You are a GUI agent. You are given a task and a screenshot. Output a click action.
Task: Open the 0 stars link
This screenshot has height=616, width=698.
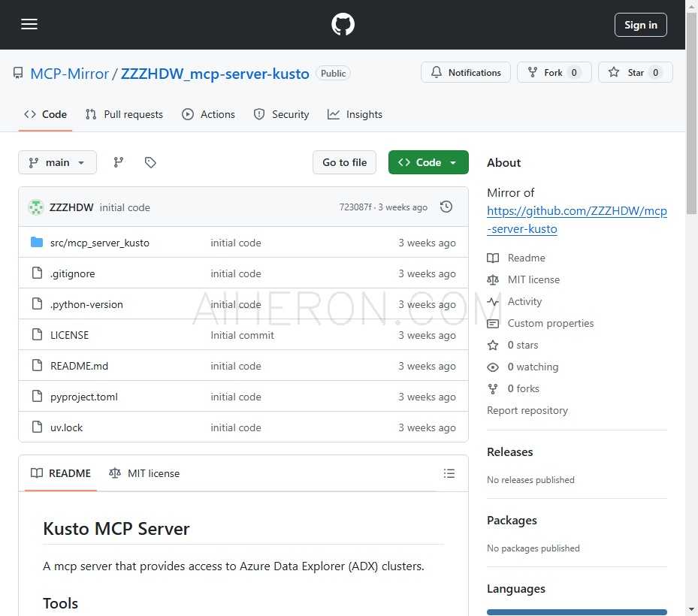(x=523, y=345)
